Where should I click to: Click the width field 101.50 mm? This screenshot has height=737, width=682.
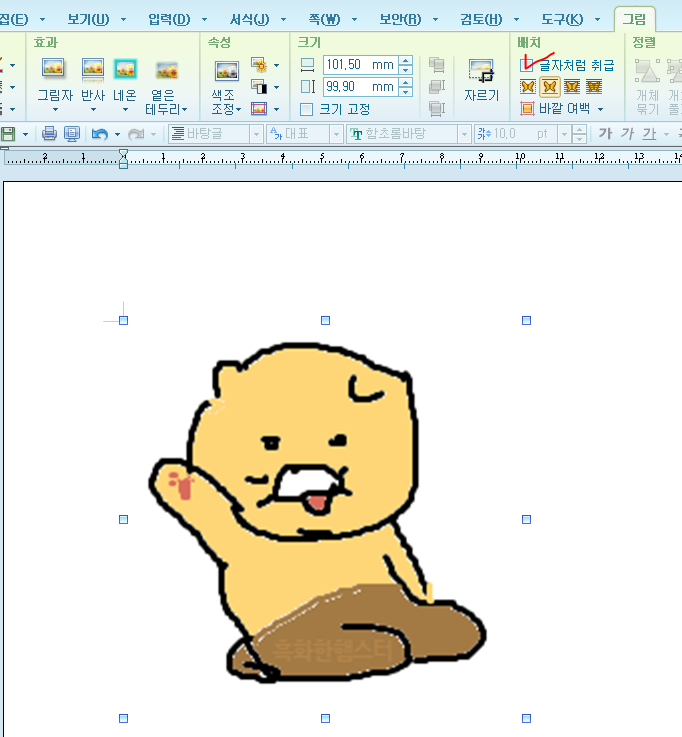coord(361,65)
